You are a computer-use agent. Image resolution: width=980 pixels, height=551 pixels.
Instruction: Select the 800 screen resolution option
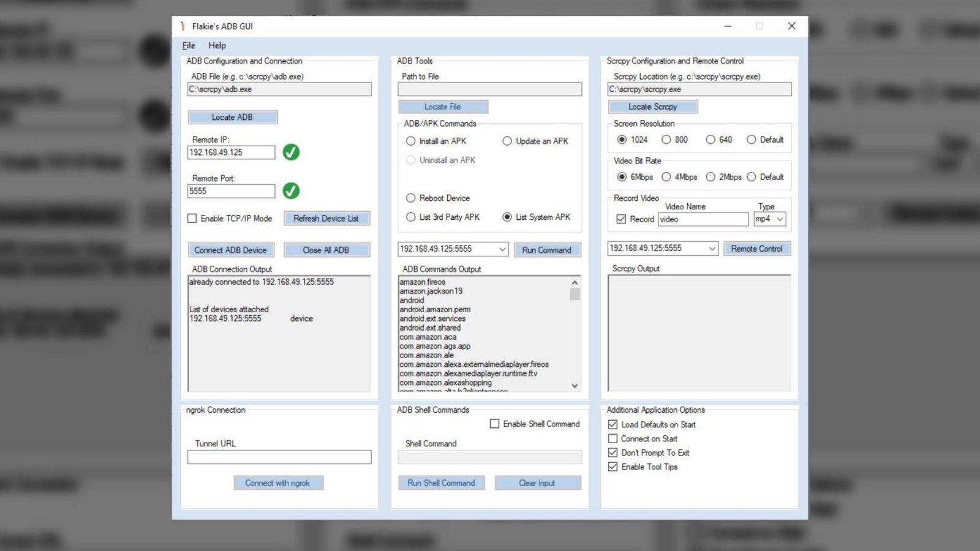pos(666,140)
